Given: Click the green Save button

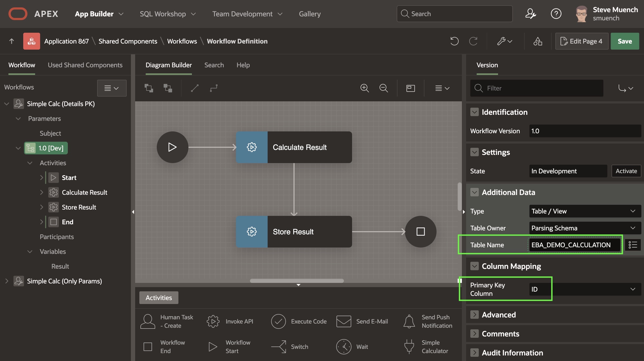Looking at the screenshot, I should pyautogui.click(x=624, y=41).
